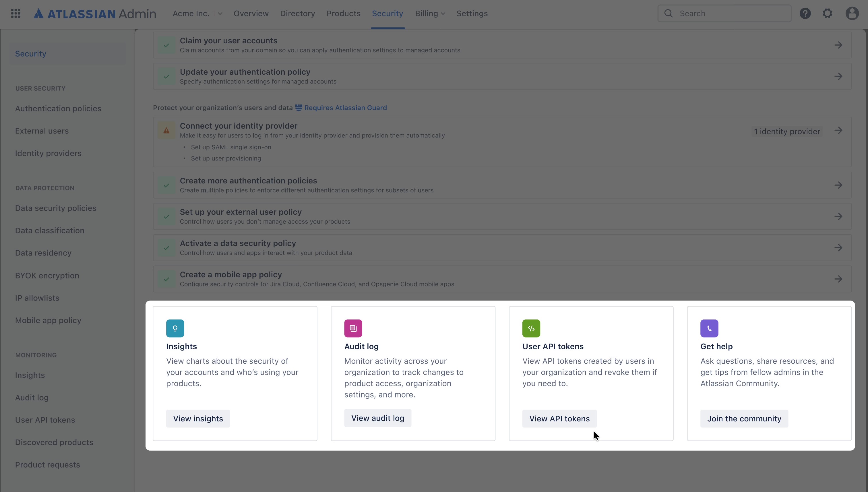Click the help question mark icon
Screen dimensions: 868x492
pyautogui.click(x=805, y=13)
